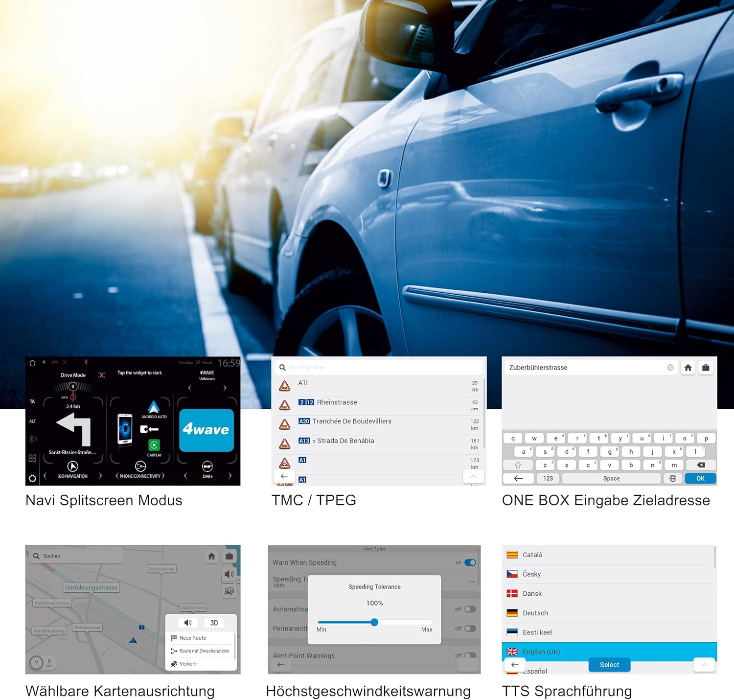734x700 pixels.
Task: Click the globe key on the keyboard
Action: click(673, 478)
